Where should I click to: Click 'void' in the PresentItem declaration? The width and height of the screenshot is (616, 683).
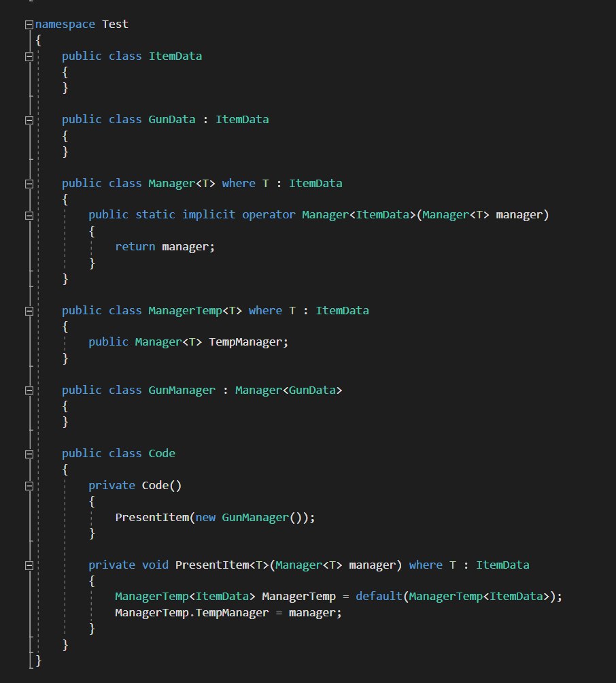point(156,565)
